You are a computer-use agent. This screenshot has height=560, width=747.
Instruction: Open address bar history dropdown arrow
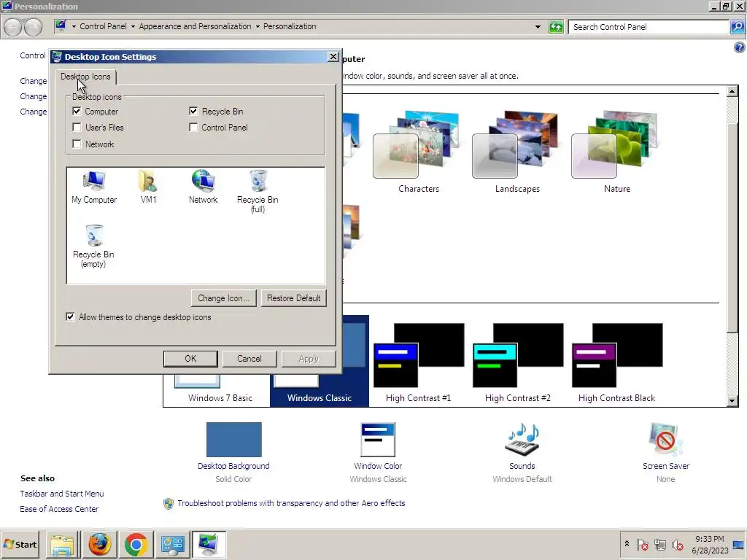(x=538, y=27)
